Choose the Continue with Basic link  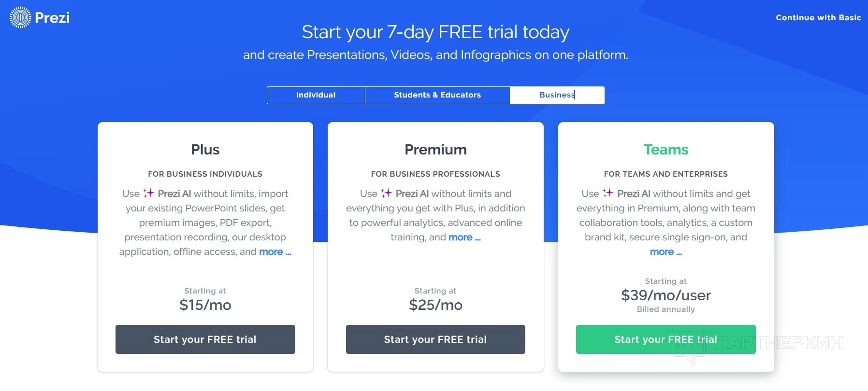point(818,18)
